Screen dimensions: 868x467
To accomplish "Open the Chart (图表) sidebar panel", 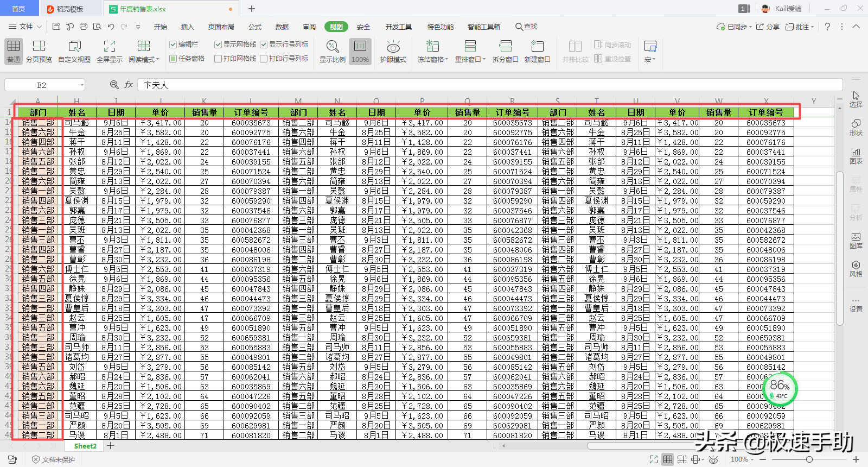I will [856, 156].
